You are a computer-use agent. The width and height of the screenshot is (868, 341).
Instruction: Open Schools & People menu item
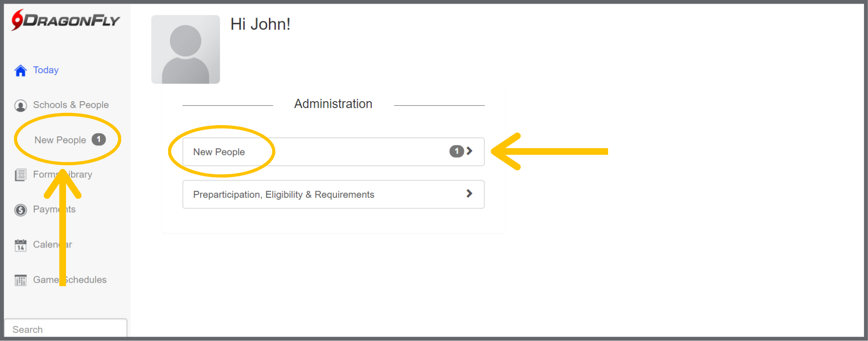pos(71,105)
